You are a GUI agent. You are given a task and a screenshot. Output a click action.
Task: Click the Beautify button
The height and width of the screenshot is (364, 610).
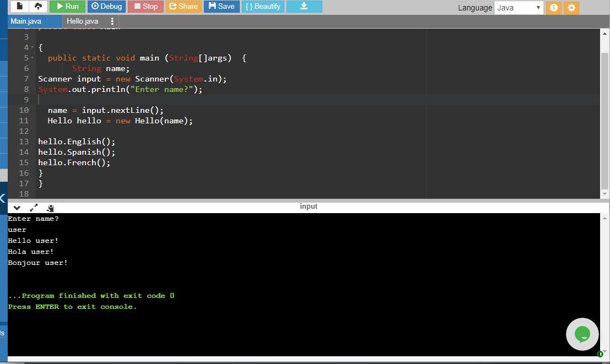click(263, 6)
